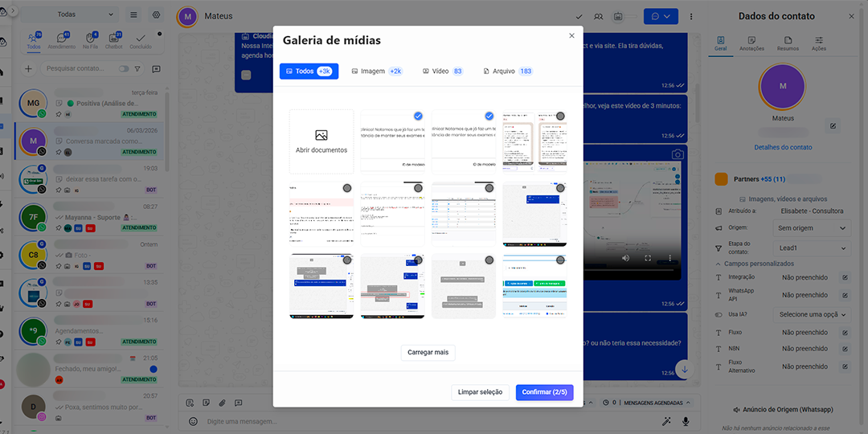Switch to the Arquivo tab in the gallery
This screenshot has width=868, height=434.
(x=507, y=72)
